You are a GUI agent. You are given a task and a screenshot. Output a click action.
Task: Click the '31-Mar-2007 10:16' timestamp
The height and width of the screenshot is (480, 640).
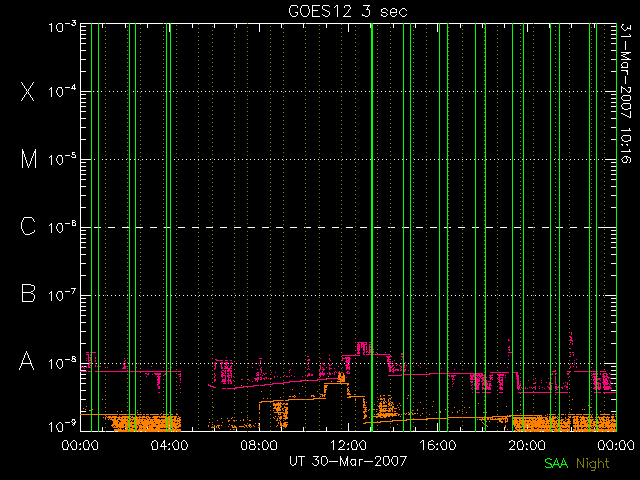(x=626, y=93)
